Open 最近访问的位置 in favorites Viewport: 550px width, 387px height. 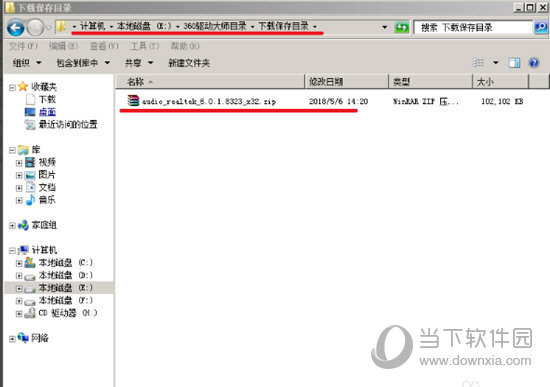click(68, 124)
